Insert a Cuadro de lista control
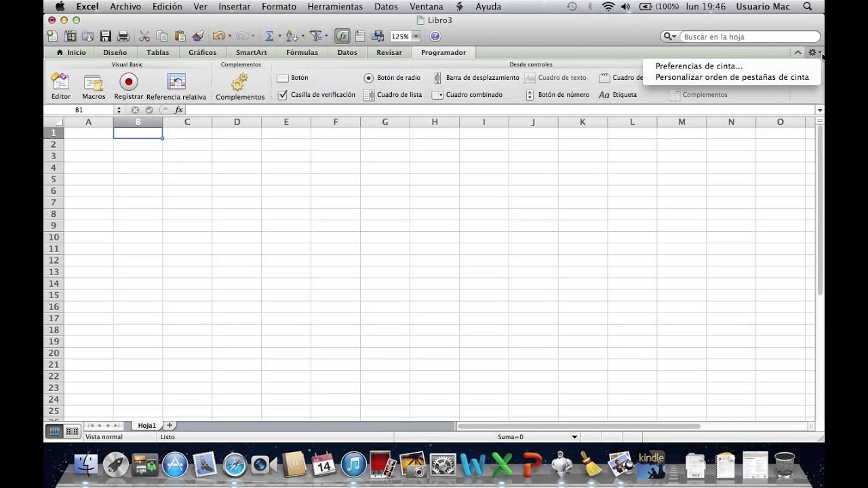 (x=393, y=95)
